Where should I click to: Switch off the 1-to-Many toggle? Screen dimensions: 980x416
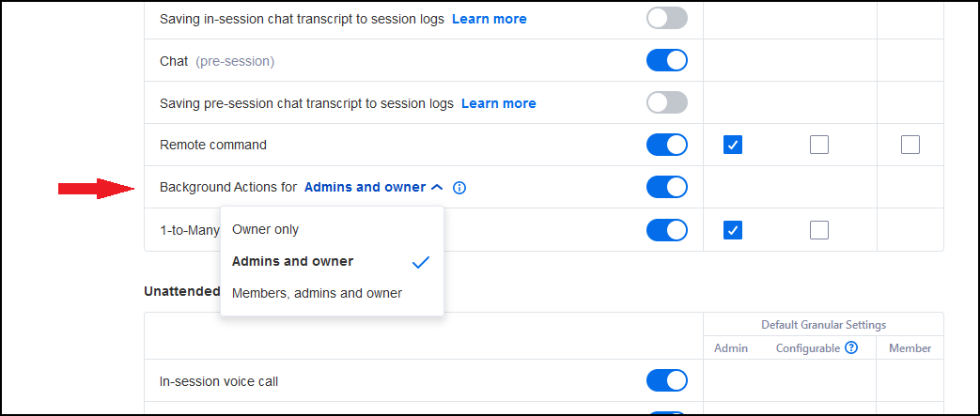pos(667,230)
